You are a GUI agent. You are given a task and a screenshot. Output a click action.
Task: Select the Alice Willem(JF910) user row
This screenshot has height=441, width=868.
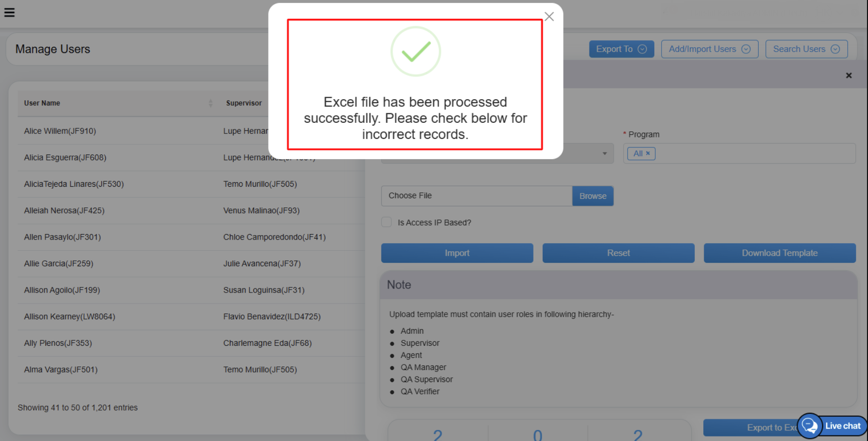click(60, 131)
